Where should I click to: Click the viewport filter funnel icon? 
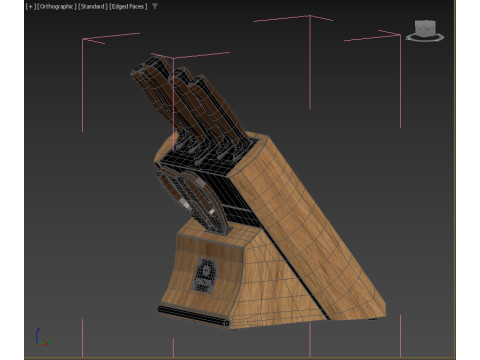coord(155,6)
